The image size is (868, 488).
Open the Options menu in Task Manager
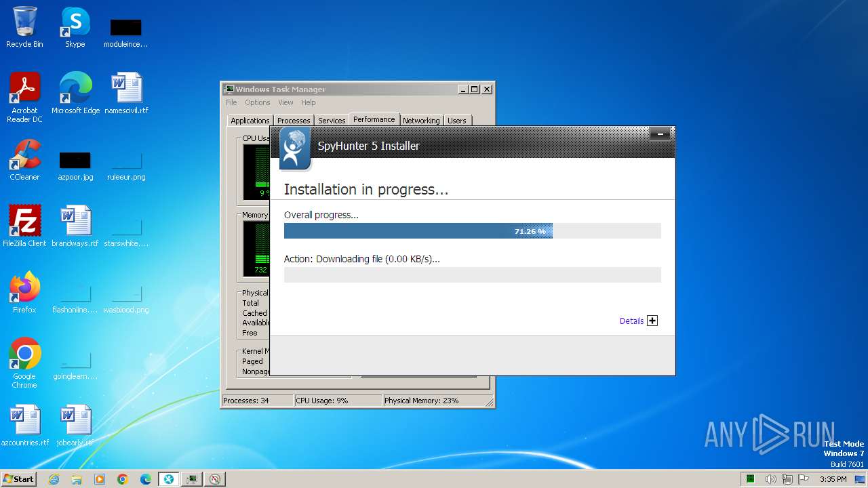coord(258,102)
